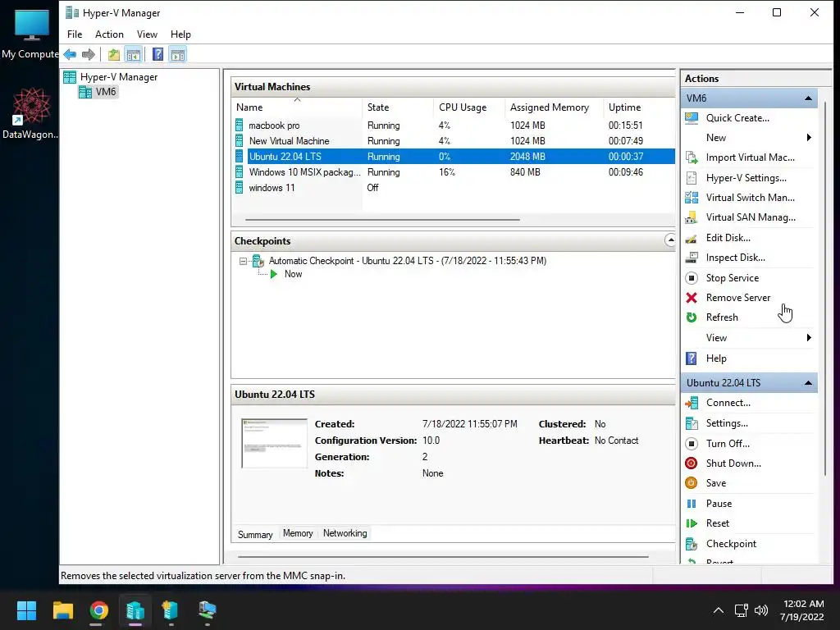Click the Up one level toolbar icon
This screenshot has width=840, height=630.
113,54
